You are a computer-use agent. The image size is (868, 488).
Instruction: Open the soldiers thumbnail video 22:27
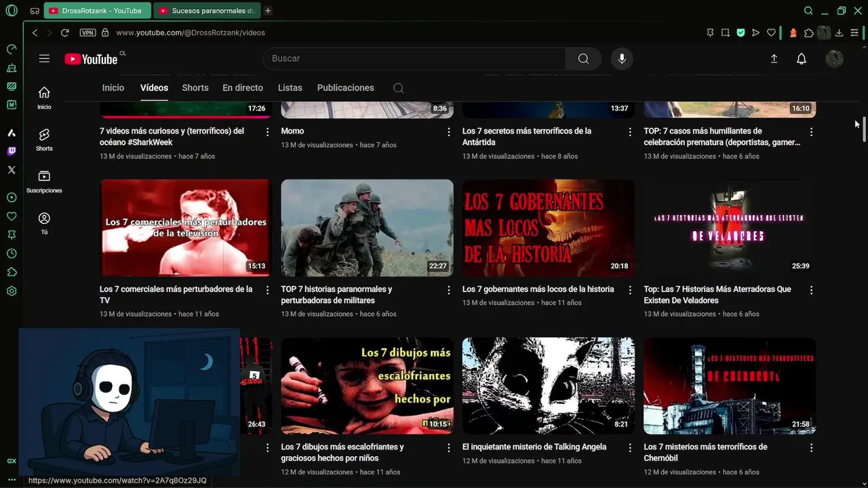pos(367,228)
